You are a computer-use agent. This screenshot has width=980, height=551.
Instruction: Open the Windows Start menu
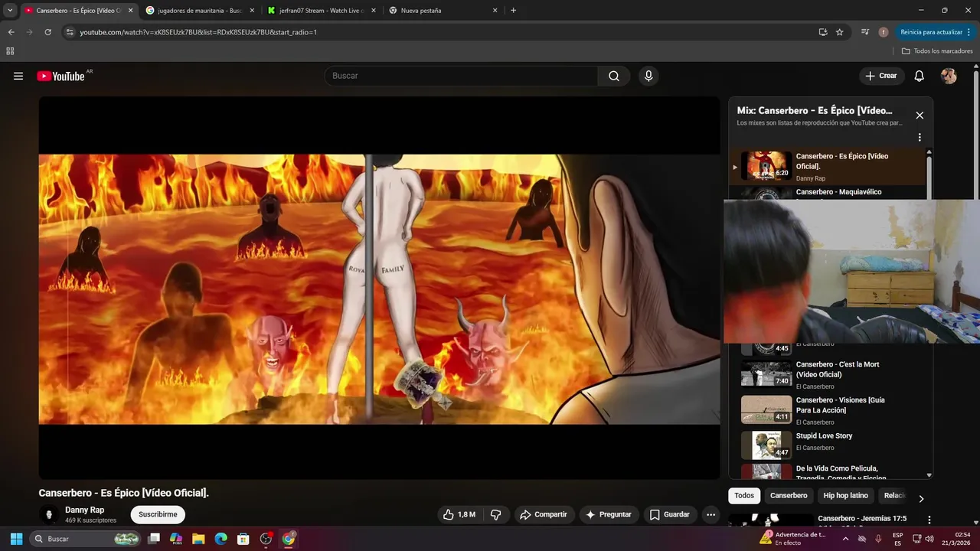[x=16, y=539]
